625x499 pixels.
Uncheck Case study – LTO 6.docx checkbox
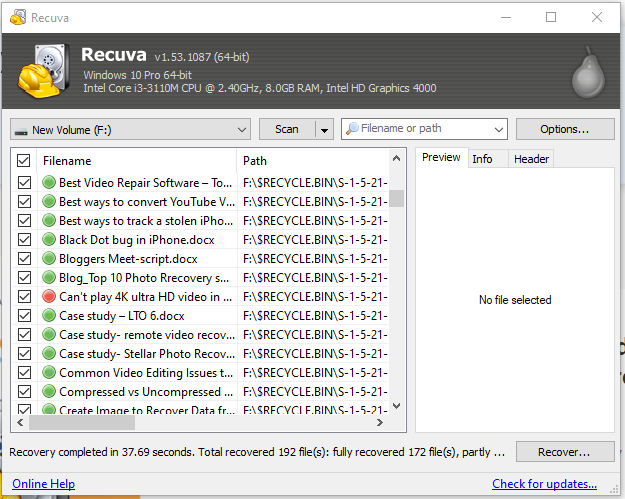pyautogui.click(x=24, y=315)
